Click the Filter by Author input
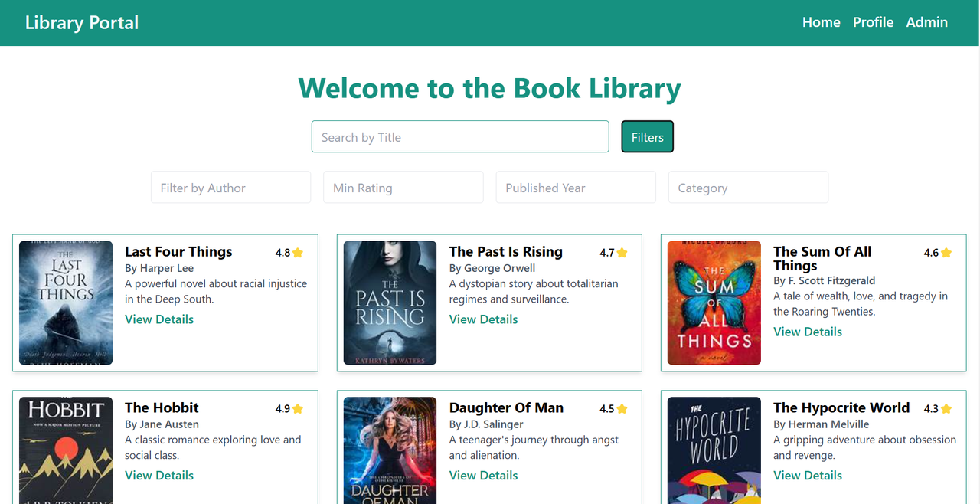Viewport: 980px width, 504px height. point(230,188)
